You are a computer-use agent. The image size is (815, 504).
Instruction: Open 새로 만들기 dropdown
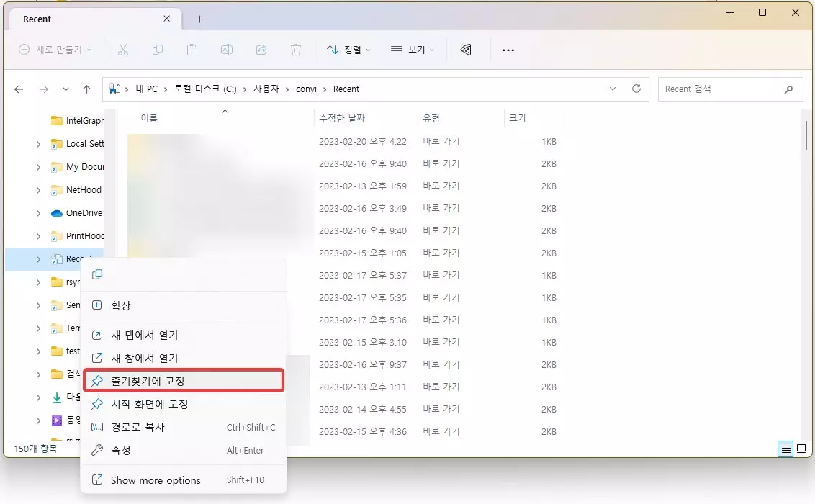(x=55, y=50)
